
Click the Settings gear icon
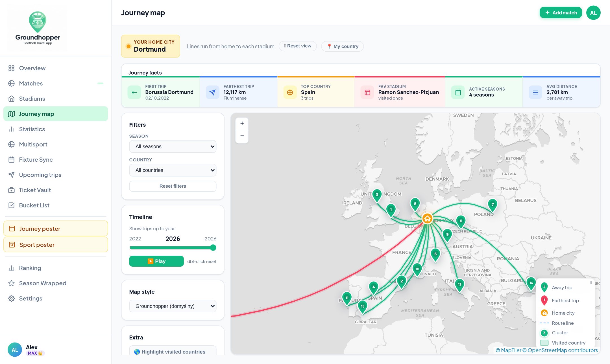pyautogui.click(x=11, y=299)
